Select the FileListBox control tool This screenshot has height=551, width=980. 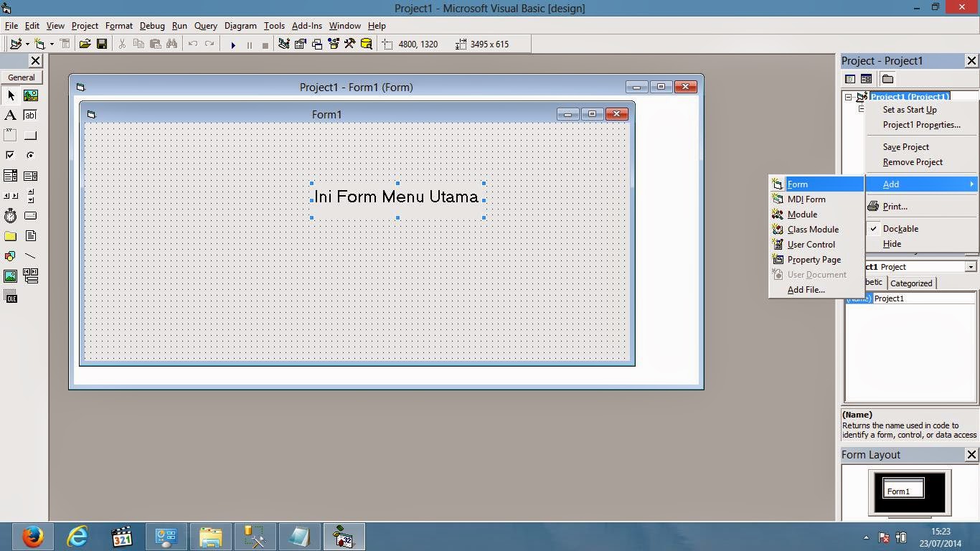click(31, 236)
